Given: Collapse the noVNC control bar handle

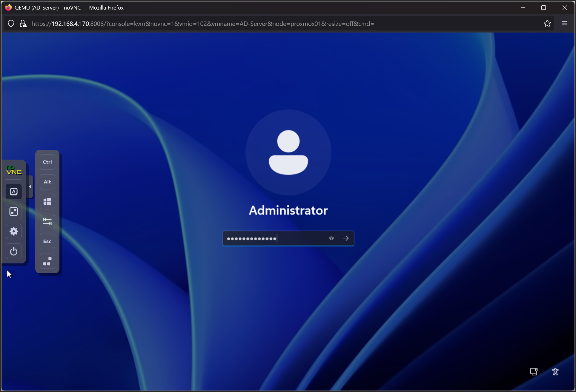Looking at the screenshot, I should coord(30,187).
